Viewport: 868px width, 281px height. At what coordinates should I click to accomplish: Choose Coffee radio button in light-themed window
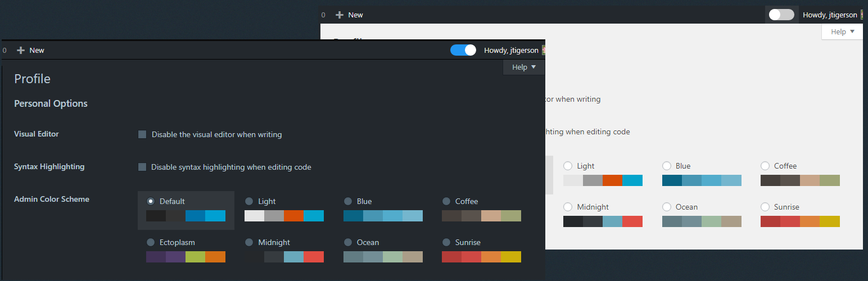click(765, 166)
